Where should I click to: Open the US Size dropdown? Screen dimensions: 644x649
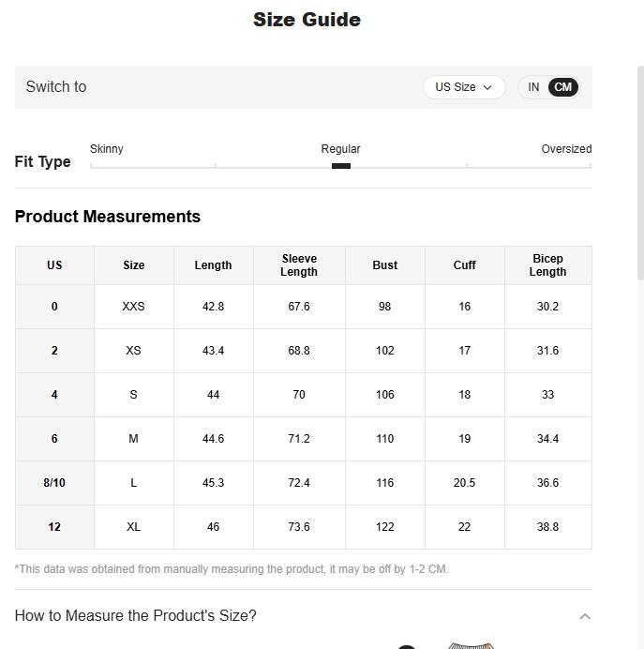[x=463, y=87]
